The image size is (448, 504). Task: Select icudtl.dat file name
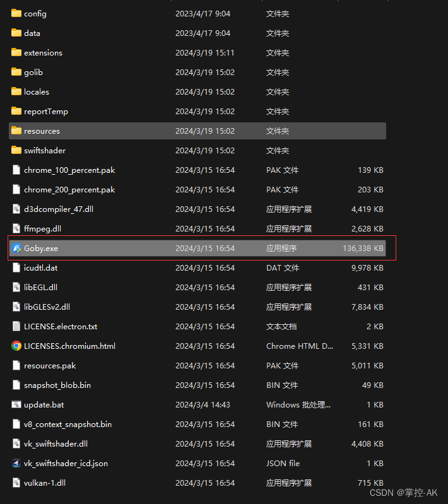coord(40,267)
